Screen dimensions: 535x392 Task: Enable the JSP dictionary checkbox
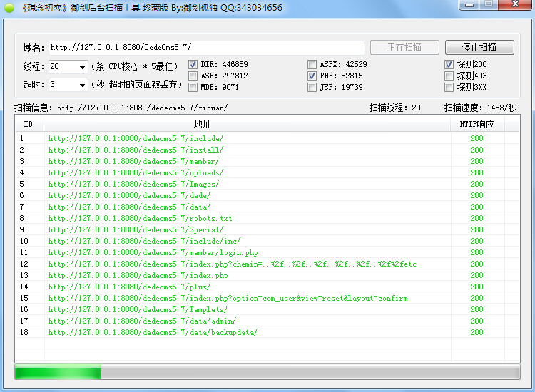pyautogui.click(x=312, y=88)
